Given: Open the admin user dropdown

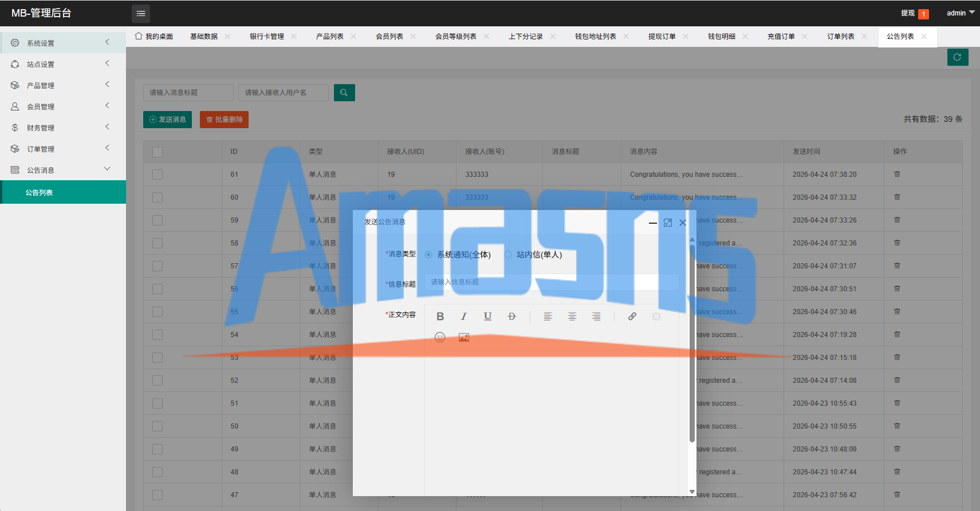Looking at the screenshot, I should pos(960,13).
